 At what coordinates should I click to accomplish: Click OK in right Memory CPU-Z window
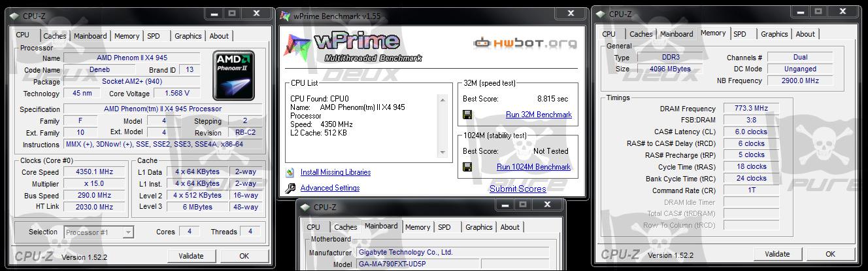click(830, 254)
